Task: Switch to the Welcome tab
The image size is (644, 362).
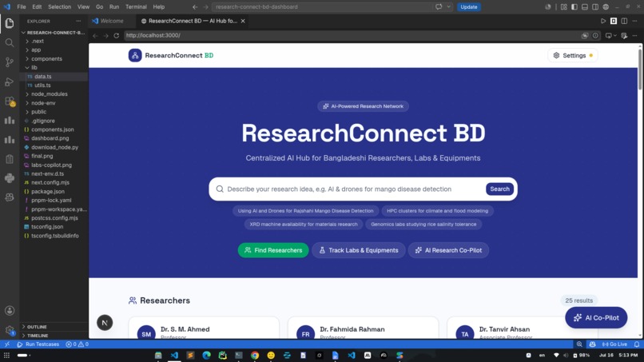Action: pyautogui.click(x=112, y=21)
